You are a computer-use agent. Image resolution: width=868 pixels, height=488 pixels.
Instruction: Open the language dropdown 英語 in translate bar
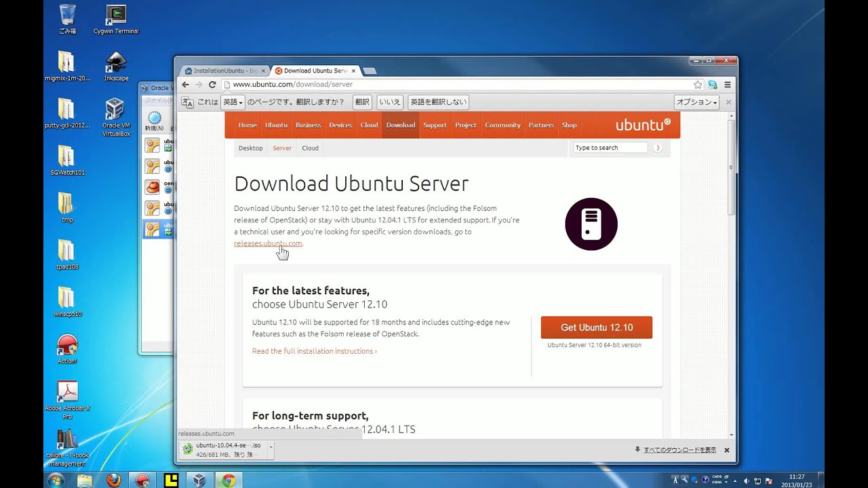tap(232, 102)
